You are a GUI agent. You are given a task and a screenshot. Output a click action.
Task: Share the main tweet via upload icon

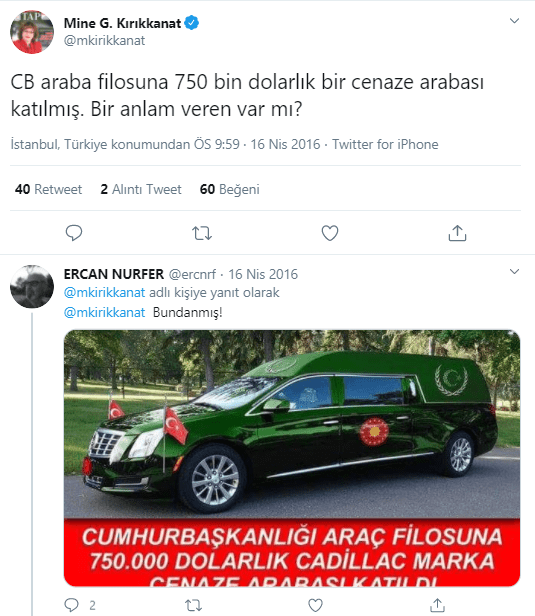pos(458,233)
